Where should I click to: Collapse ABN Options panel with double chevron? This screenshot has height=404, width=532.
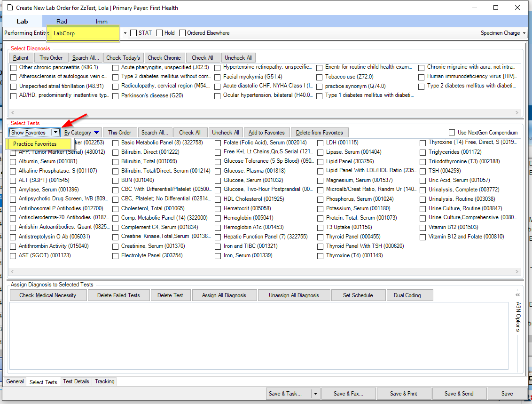coord(517,295)
